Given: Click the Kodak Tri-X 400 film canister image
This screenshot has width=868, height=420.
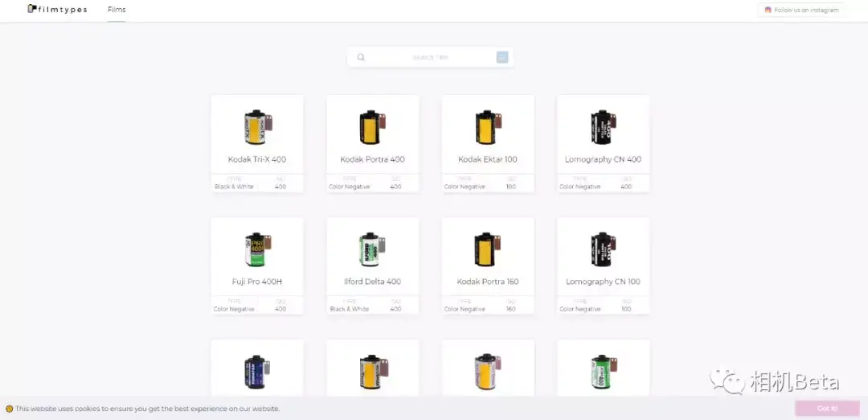Looking at the screenshot, I should pyautogui.click(x=258, y=127).
